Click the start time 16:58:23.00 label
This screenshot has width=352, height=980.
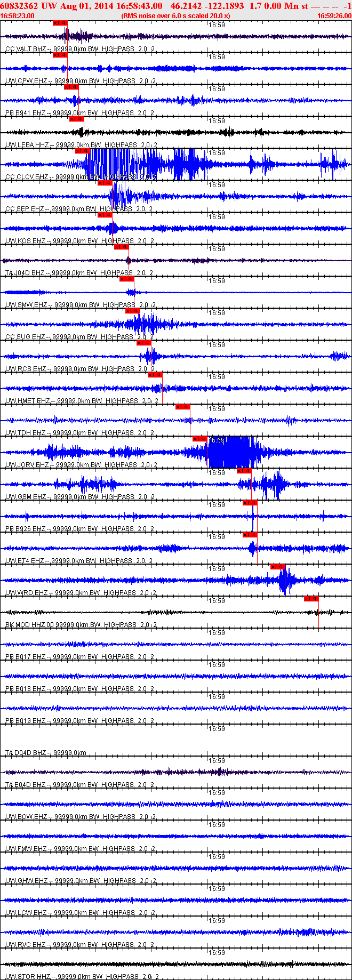[17, 16]
